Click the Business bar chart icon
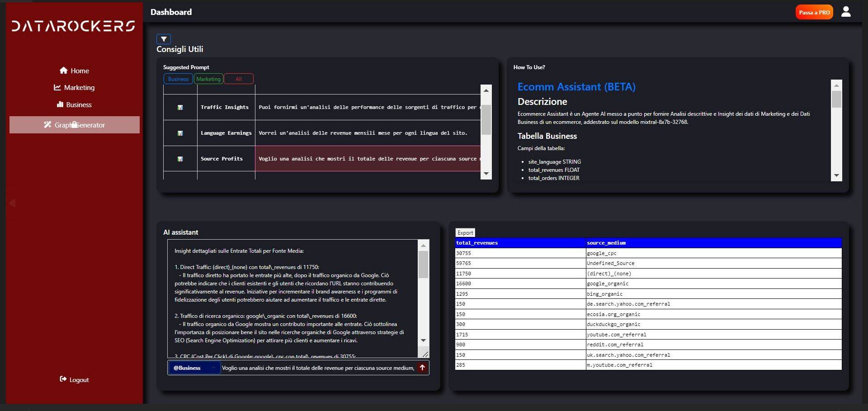This screenshot has height=411, width=868. 60,104
